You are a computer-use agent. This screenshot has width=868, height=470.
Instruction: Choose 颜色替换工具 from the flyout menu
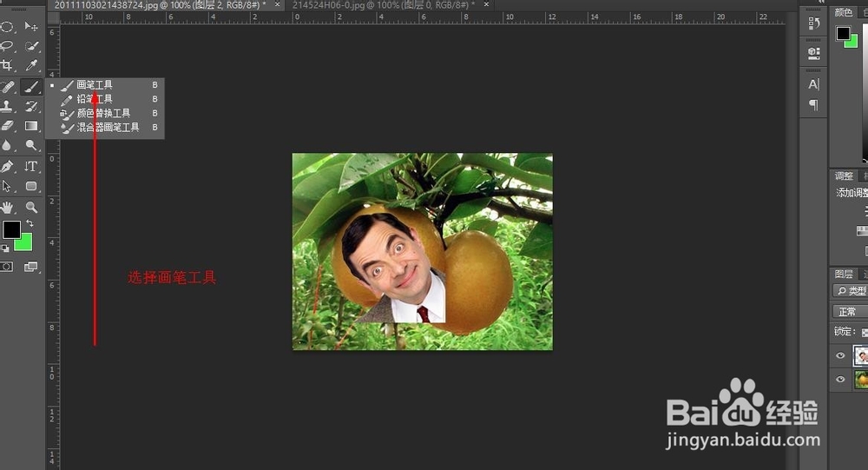105,113
